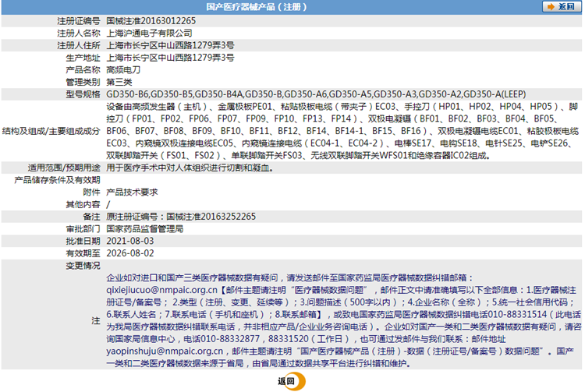Click the 产品技术要求 attachment text
The width and height of the screenshot is (585, 392).
pyautogui.click(x=132, y=192)
